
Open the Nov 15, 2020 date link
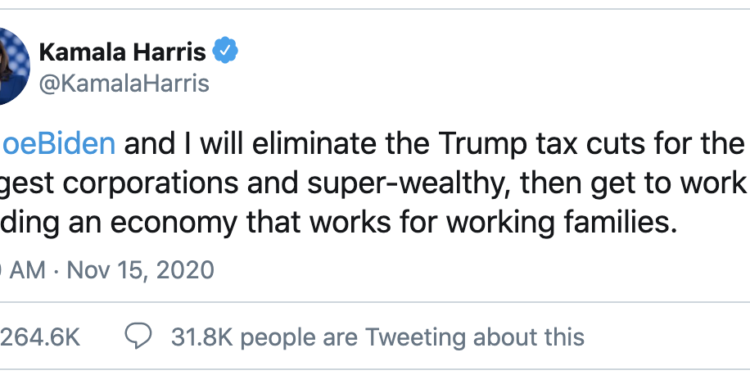(140, 270)
